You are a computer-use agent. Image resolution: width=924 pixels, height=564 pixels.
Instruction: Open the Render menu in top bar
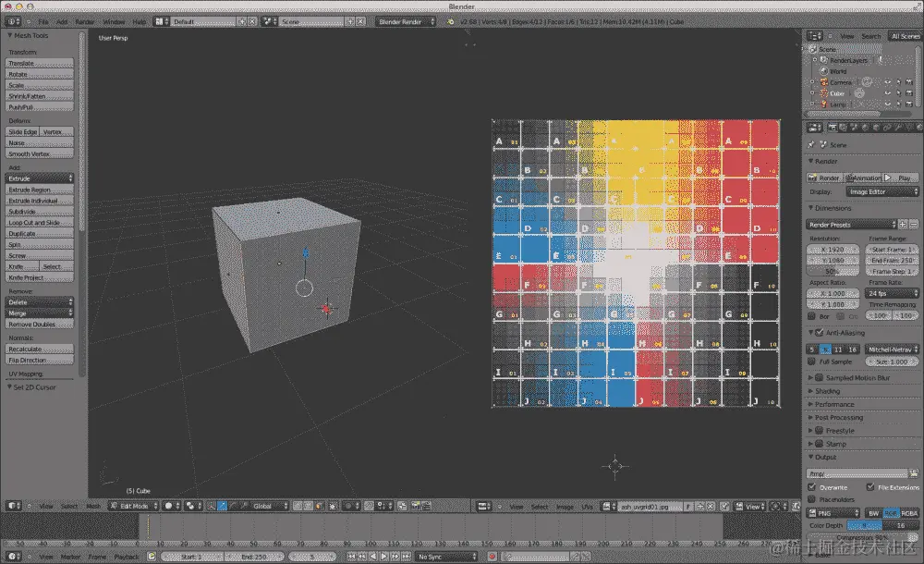click(x=85, y=22)
